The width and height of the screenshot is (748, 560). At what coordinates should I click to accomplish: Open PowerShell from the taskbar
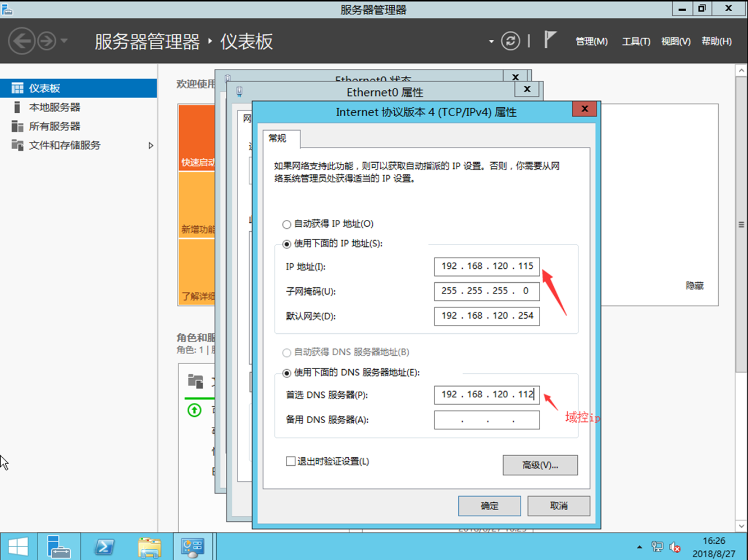point(104,547)
